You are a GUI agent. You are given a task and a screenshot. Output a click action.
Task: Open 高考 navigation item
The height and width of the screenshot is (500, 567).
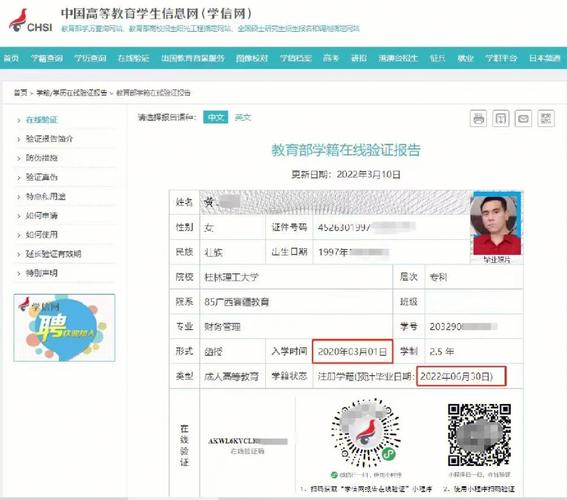point(331,58)
